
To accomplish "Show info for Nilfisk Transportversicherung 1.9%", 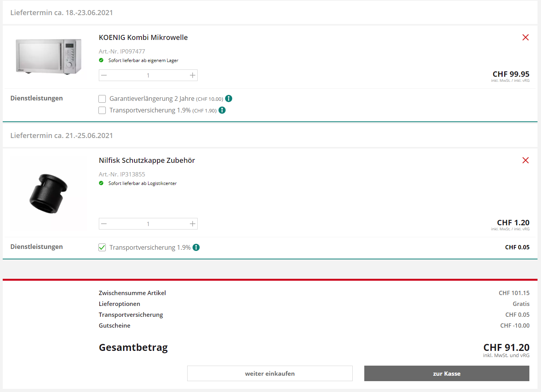I will coord(196,247).
